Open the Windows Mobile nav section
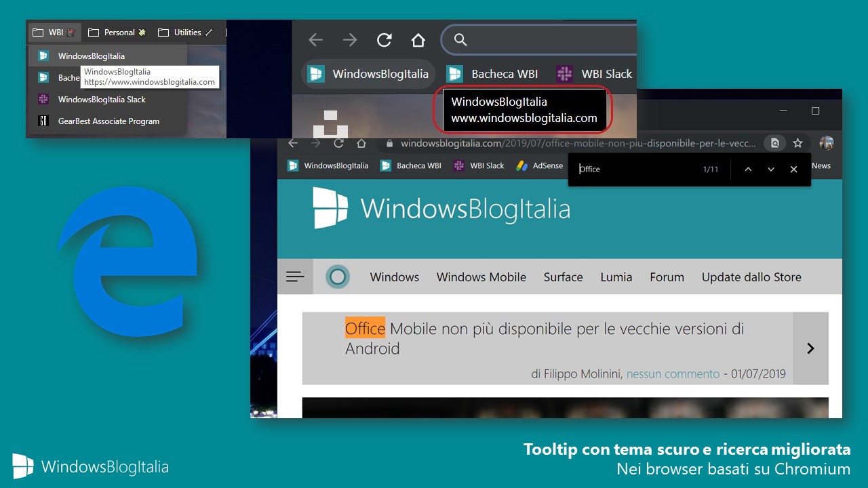Screen dimensions: 868x488 481,277
